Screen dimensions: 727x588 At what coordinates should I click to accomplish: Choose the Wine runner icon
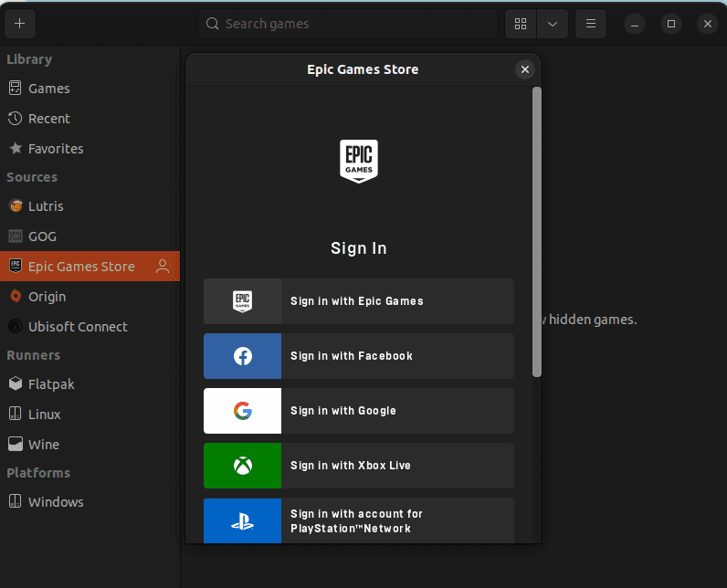click(x=16, y=445)
